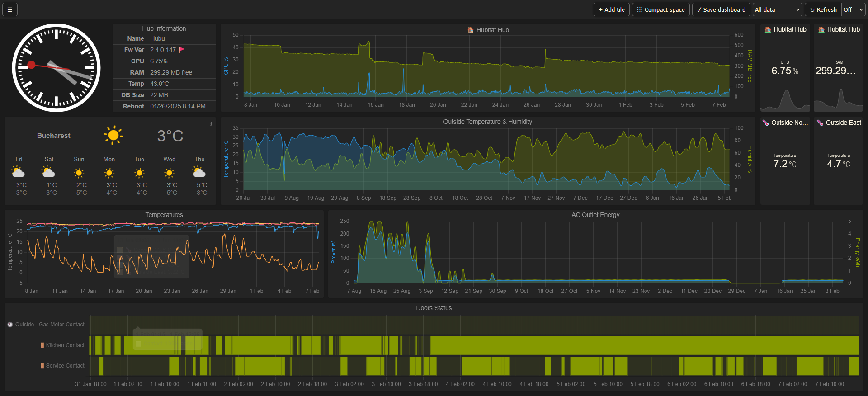Screen dimensions: 868x396
Task: Click the Outside - Gas Meter Contact gauge icon
Action: [10, 325]
